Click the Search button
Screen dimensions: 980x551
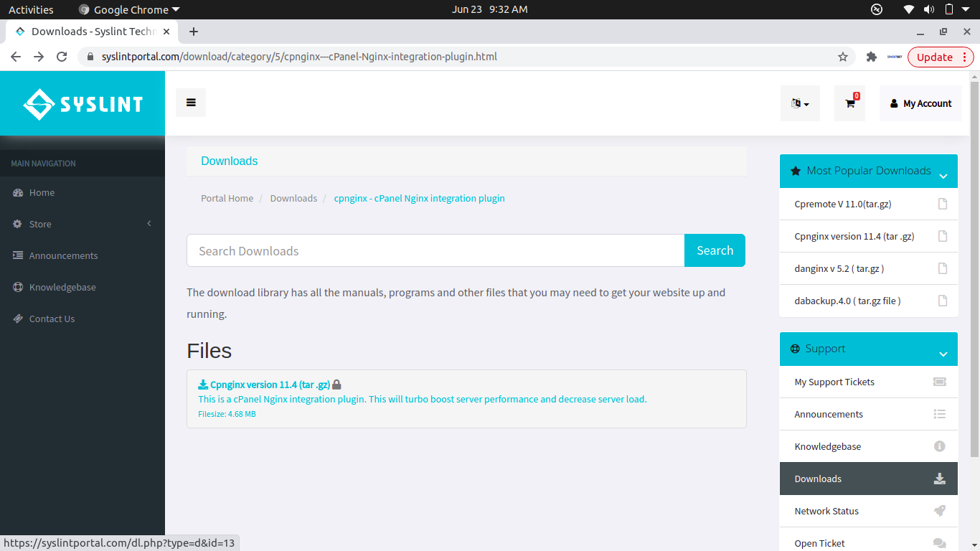(x=715, y=250)
